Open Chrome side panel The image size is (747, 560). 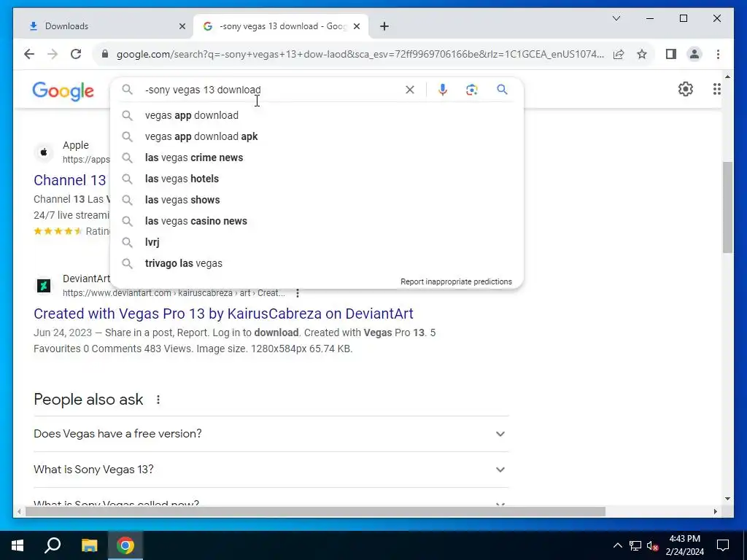tap(671, 54)
